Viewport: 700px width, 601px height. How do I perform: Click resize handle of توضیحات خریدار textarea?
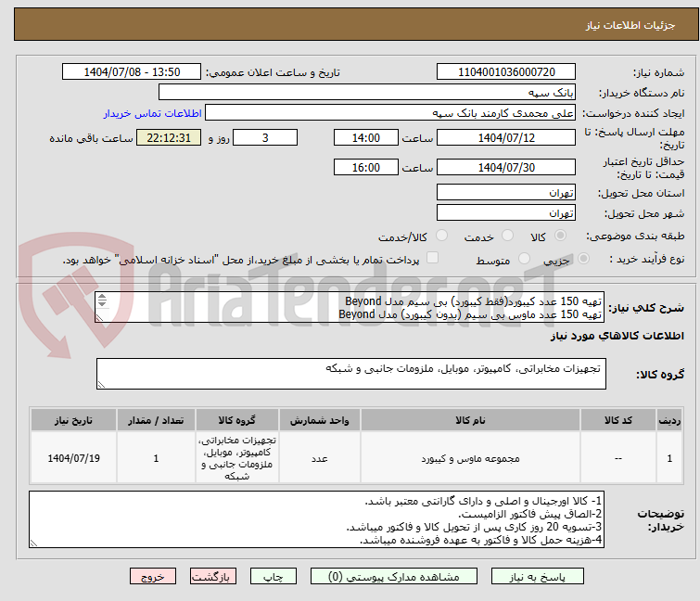pos(34,543)
